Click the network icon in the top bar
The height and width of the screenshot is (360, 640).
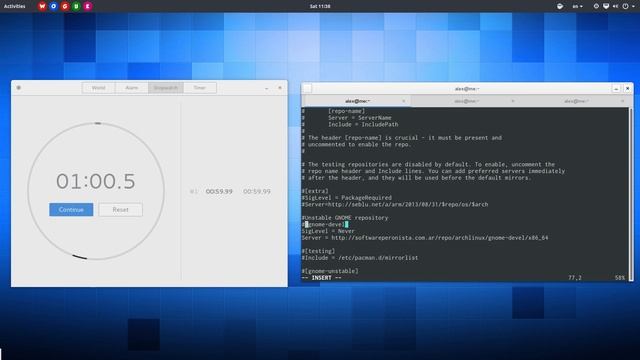(606, 6)
